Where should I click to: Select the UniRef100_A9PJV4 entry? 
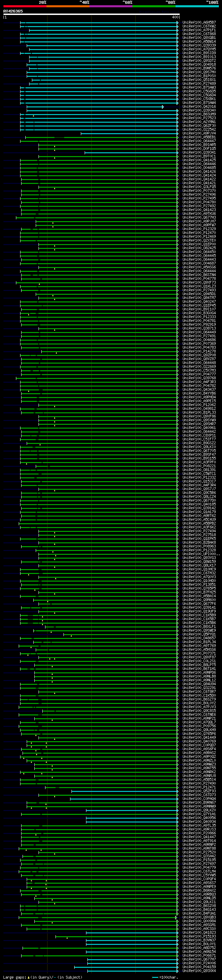click(199, 133)
